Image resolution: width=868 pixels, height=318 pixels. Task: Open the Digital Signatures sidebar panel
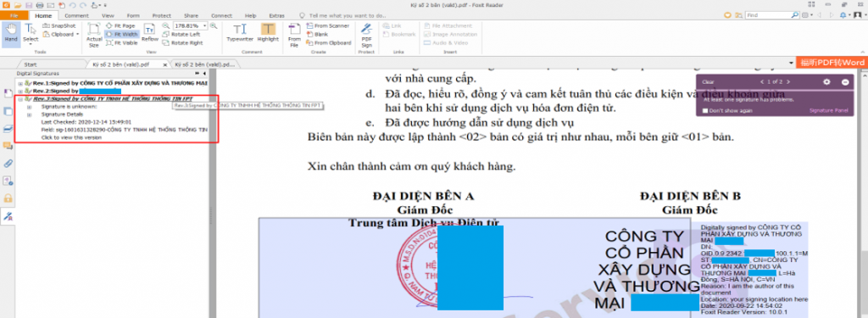(8, 216)
